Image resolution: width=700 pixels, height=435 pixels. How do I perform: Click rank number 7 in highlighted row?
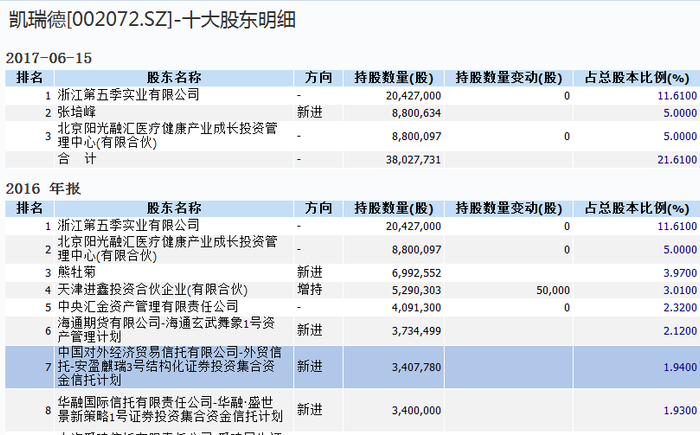[48, 367]
